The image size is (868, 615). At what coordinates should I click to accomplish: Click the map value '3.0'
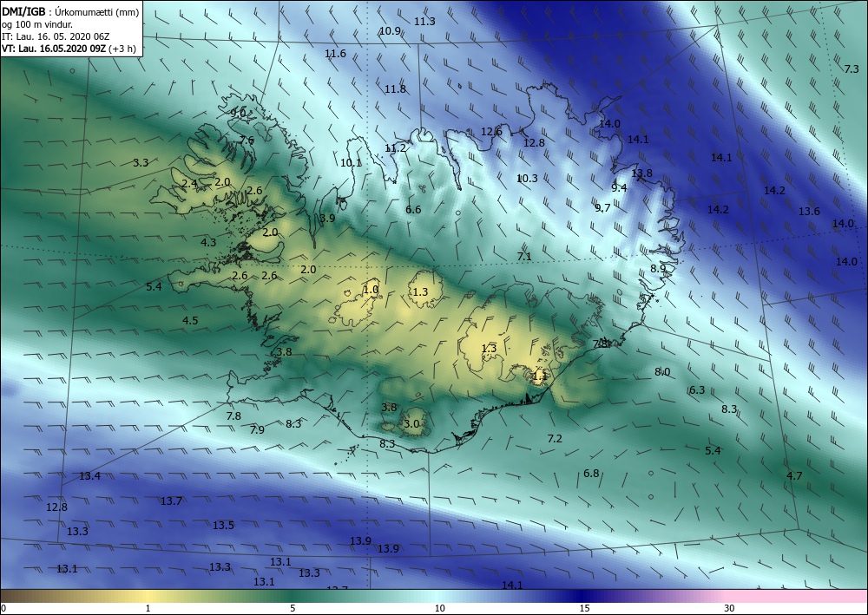(411, 424)
